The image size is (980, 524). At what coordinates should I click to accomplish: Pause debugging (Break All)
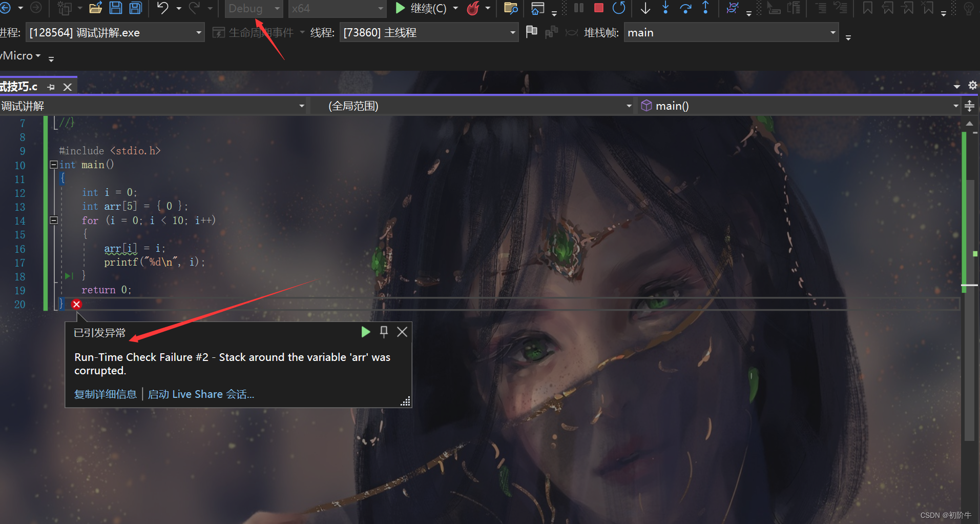click(x=579, y=8)
